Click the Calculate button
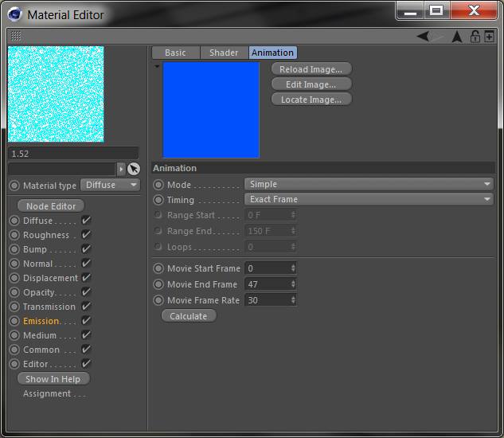Viewport: 504px width, 438px height. pos(189,316)
